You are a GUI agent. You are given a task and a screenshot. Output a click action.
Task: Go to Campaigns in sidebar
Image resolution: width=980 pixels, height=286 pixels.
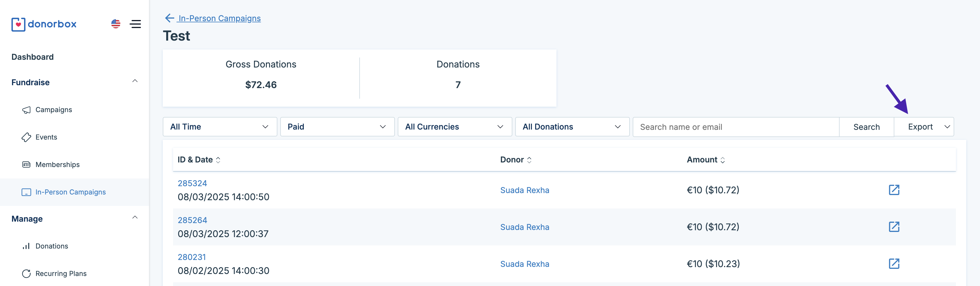click(x=54, y=110)
